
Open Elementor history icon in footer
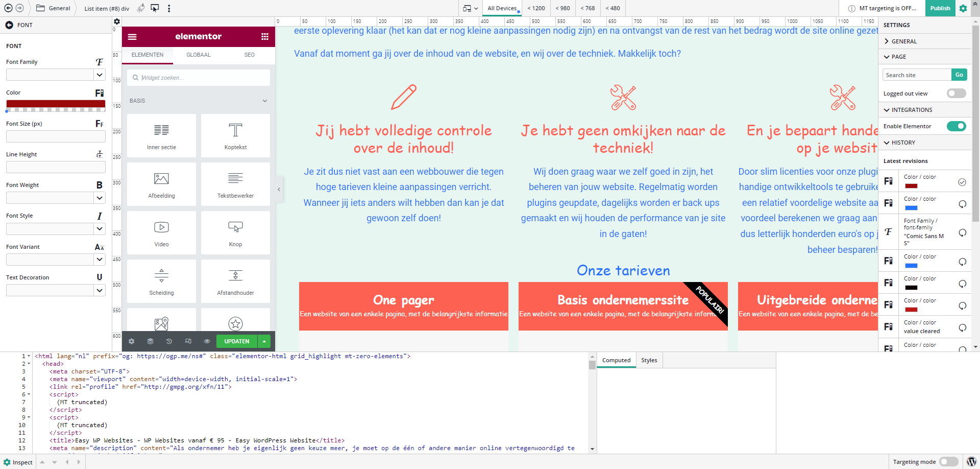tap(169, 341)
